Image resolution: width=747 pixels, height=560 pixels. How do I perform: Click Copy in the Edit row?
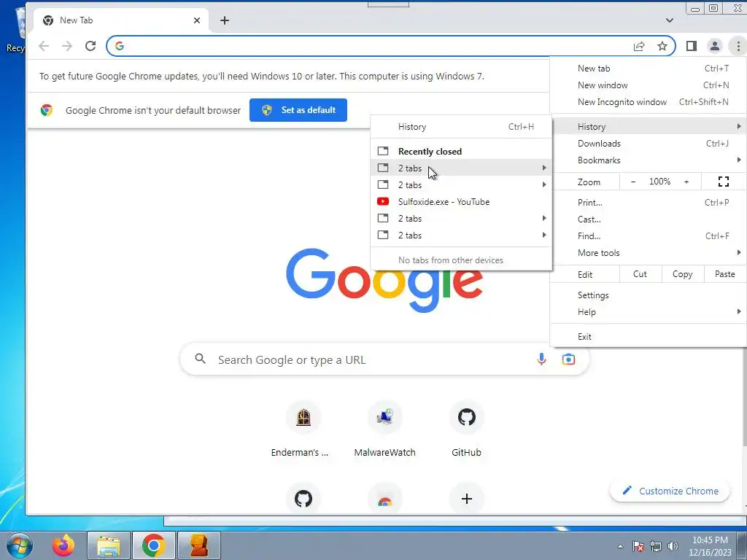[x=682, y=274]
